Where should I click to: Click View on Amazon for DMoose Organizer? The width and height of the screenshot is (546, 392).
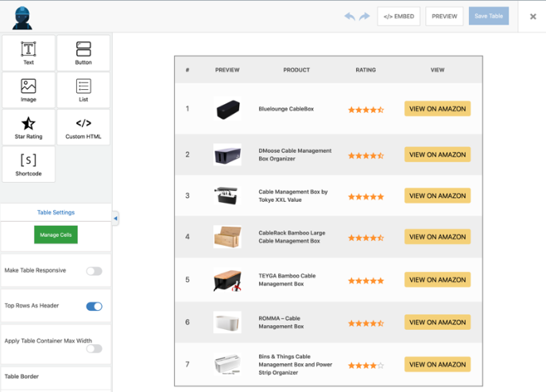tap(437, 154)
